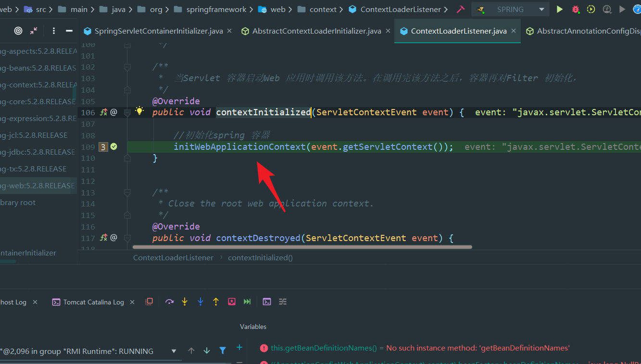Click the green checkmark gutter icon line 109
This screenshot has width=641, height=364.
tap(114, 146)
